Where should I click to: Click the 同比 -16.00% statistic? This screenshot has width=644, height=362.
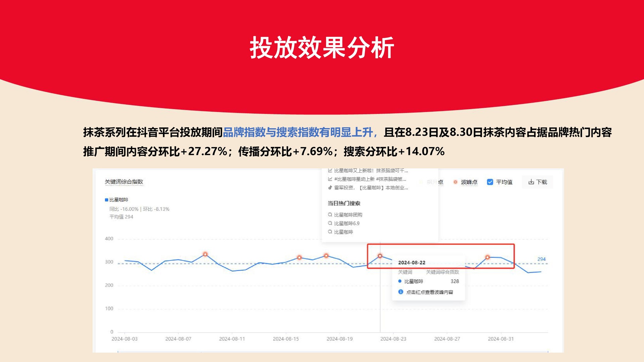(x=124, y=209)
